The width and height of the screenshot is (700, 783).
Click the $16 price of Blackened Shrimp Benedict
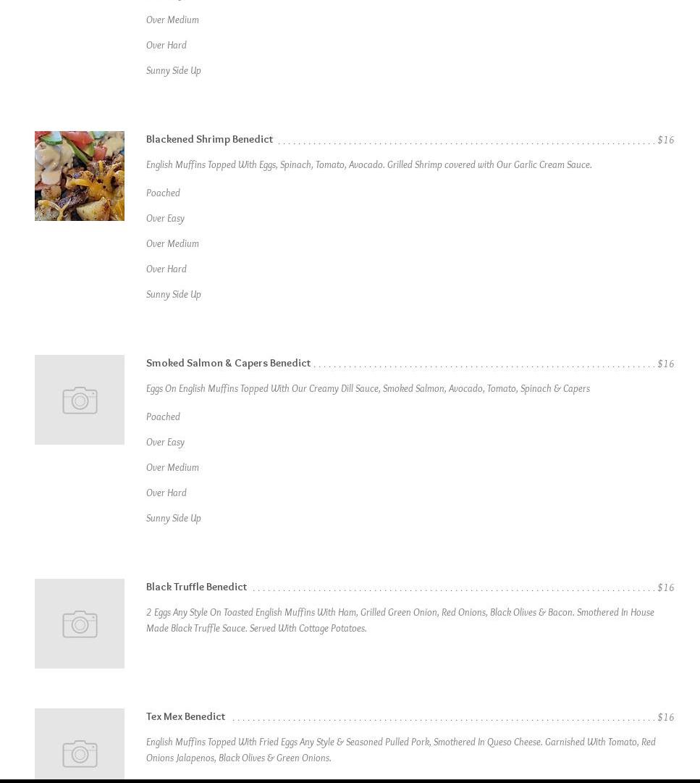pyautogui.click(x=665, y=140)
